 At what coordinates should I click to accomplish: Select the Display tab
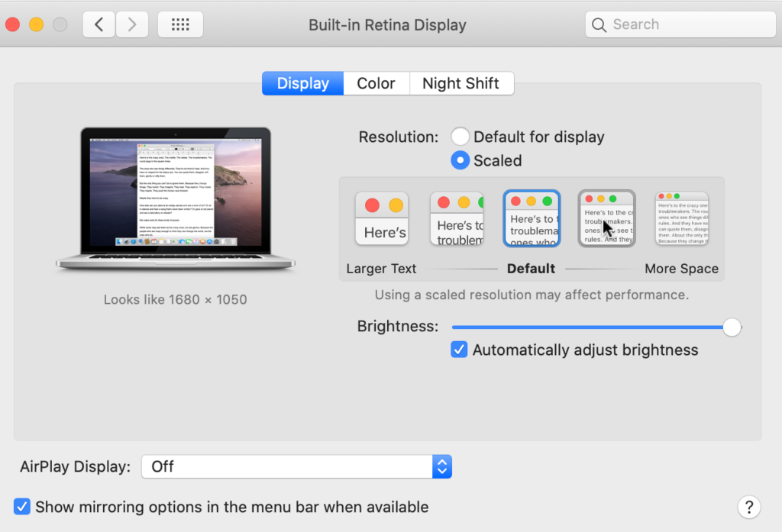coord(302,83)
